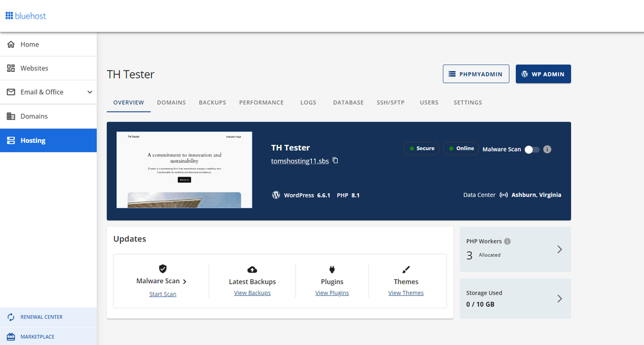Click the bluehost logo
The image size is (644, 345).
coord(25,16)
